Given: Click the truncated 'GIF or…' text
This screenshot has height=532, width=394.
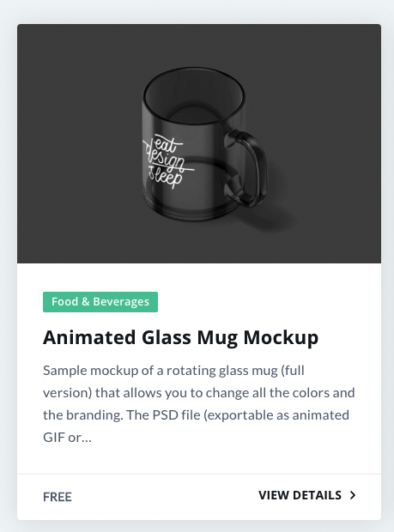Looking at the screenshot, I should [x=67, y=438].
